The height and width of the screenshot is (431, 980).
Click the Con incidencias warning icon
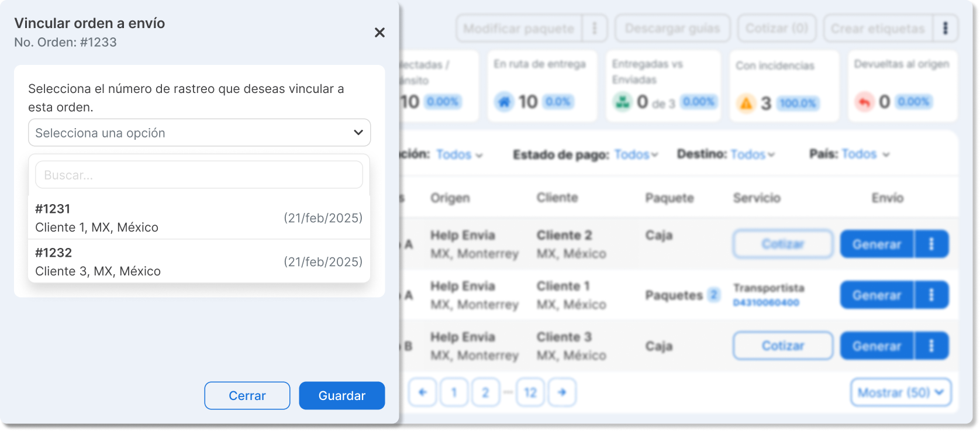click(746, 104)
